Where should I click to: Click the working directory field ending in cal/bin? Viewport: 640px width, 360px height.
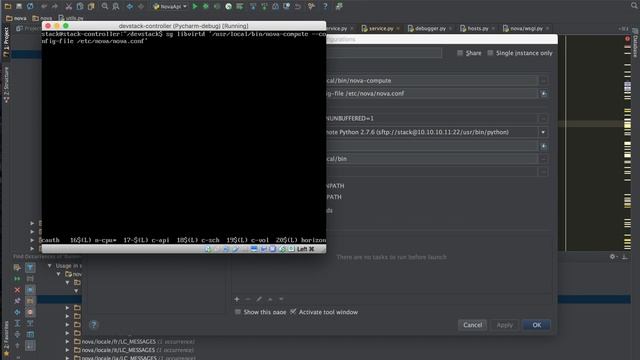pyautogui.click(x=431, y=159)
